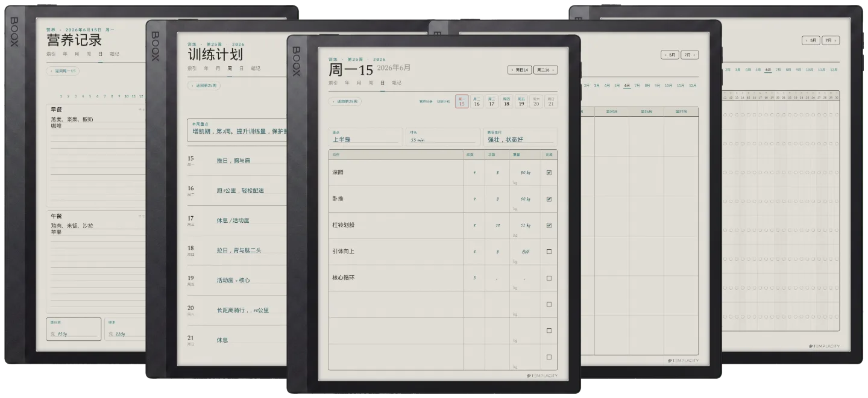This screenshot has height=398, width=868.
Task: Toggle the 卧推 row checkbox
Action: click(549, 199)
